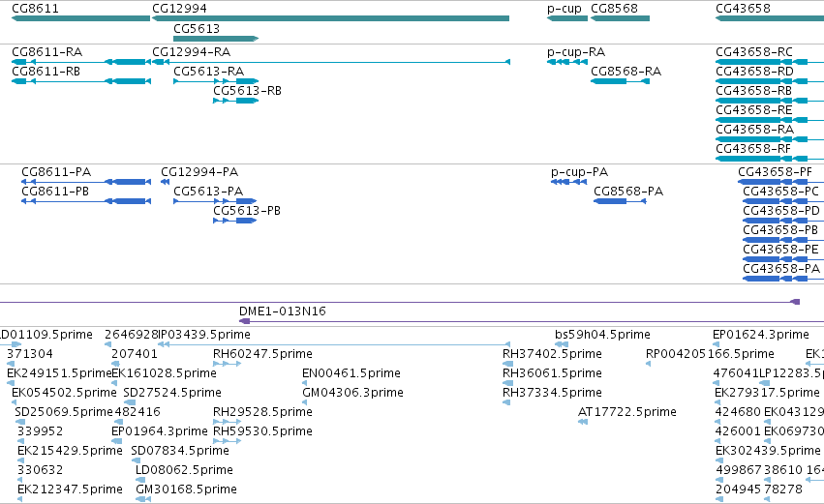Click the CG12994 gene bar
Viewport: 824px width, 504px height.
330,18
